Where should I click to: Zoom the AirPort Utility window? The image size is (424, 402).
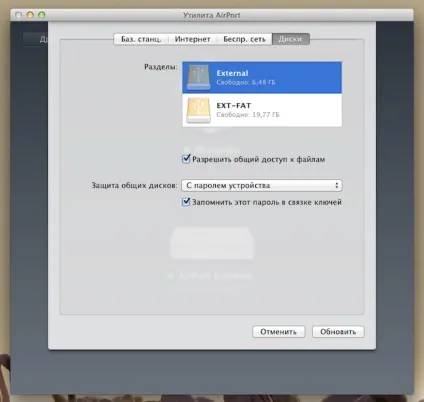tap(41, 15)
